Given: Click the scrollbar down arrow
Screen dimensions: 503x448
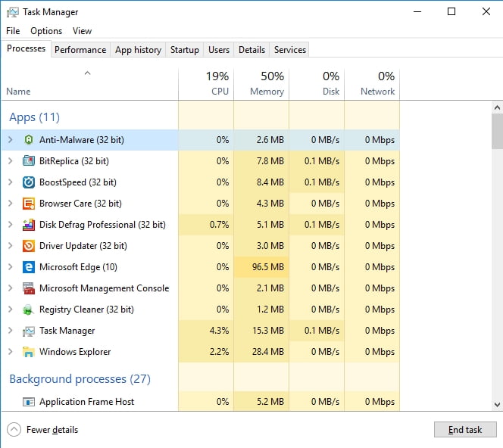Looking at the screenshot, I should pos(497,404).
